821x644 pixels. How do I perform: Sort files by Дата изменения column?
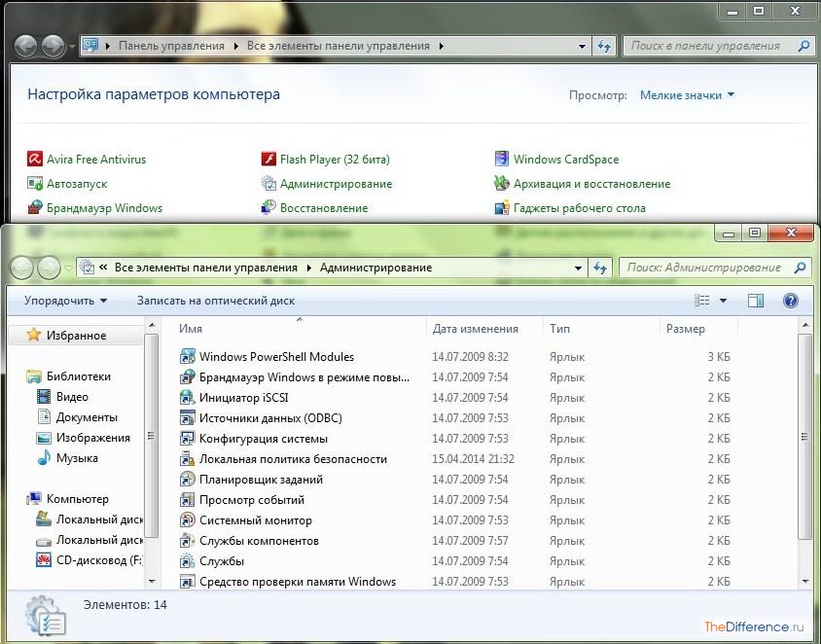(x=475, y=329)
